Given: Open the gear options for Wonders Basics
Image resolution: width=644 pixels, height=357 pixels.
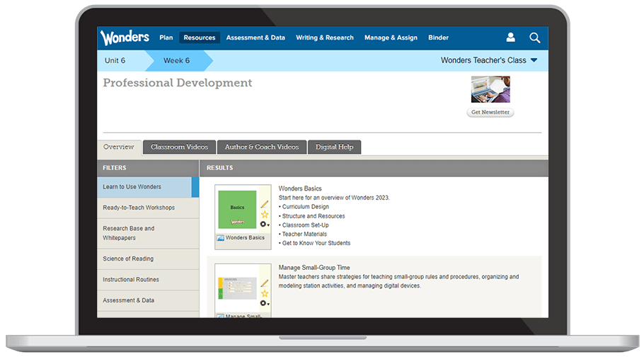Looking at the screenshot, I should [265, 224].
